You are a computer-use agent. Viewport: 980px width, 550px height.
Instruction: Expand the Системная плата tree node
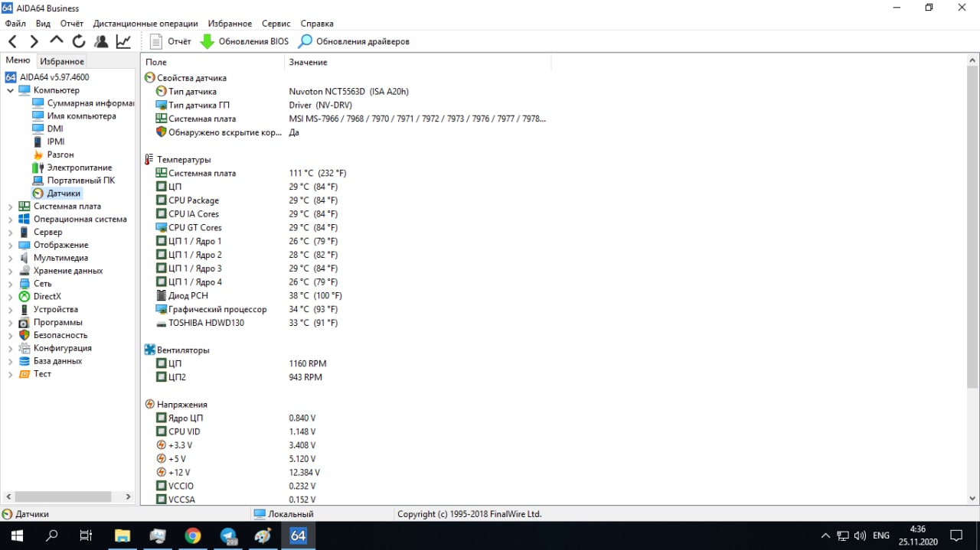pos(10,207)
